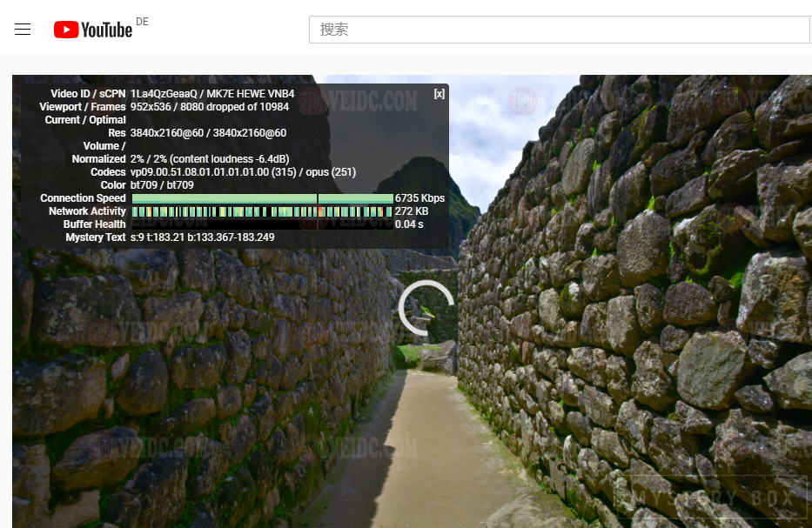
Task: Click the Viewport / Frames dropped value
Action: point(209,107)
